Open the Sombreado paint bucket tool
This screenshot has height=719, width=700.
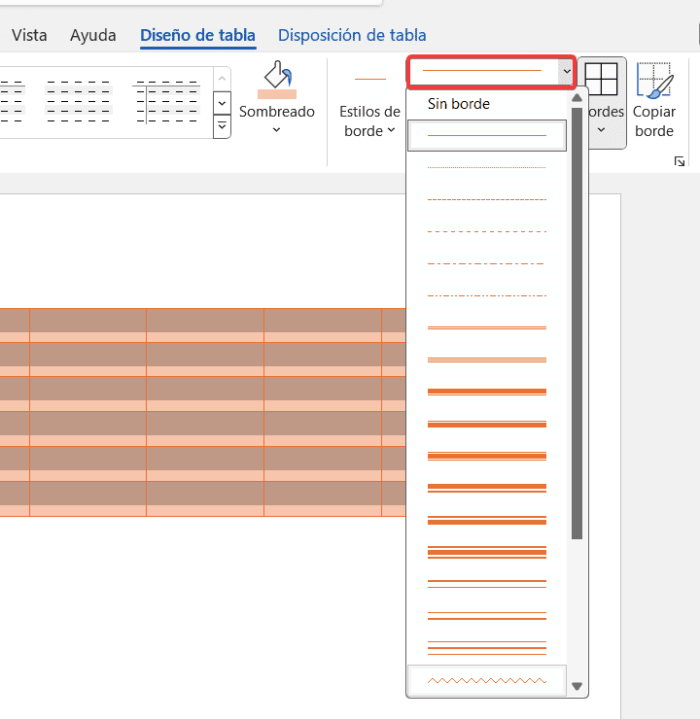click(277, 80)
